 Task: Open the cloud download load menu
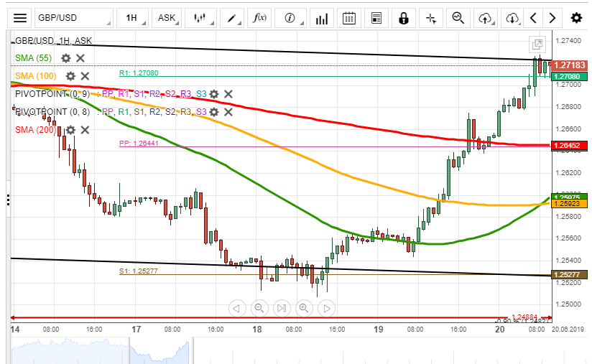pos(512,18)
